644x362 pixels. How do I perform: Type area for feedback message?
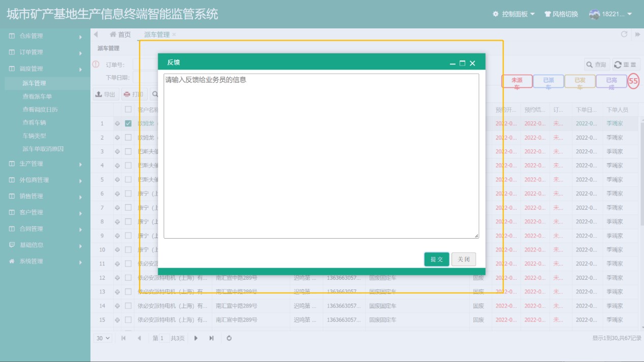point(321,156)
